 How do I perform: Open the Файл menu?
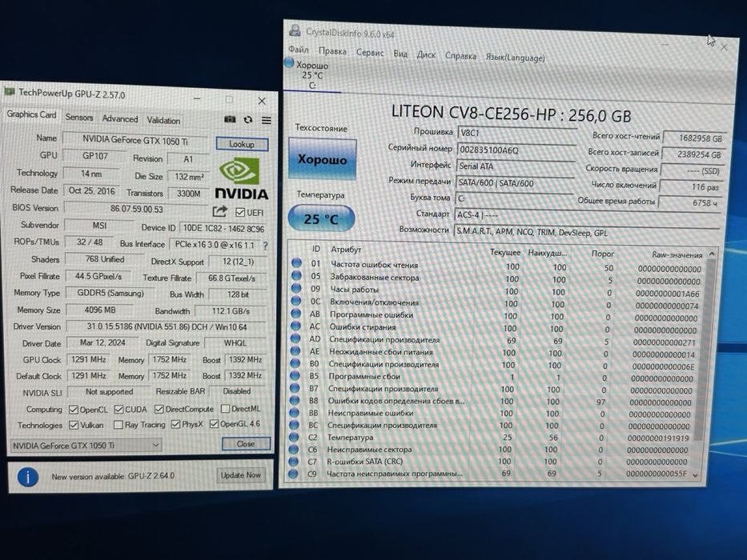299,50
